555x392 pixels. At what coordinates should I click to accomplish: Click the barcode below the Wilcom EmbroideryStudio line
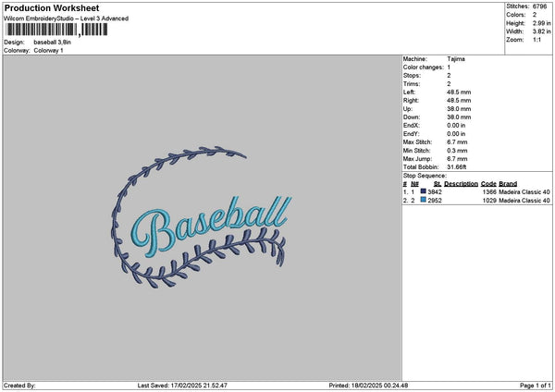[x=55, y=31]
